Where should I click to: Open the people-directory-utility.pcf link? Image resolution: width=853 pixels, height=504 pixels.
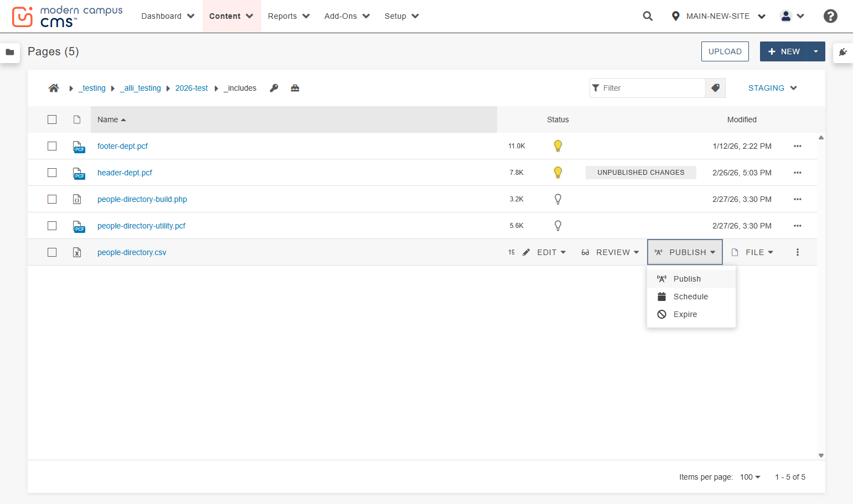point(141,226)
